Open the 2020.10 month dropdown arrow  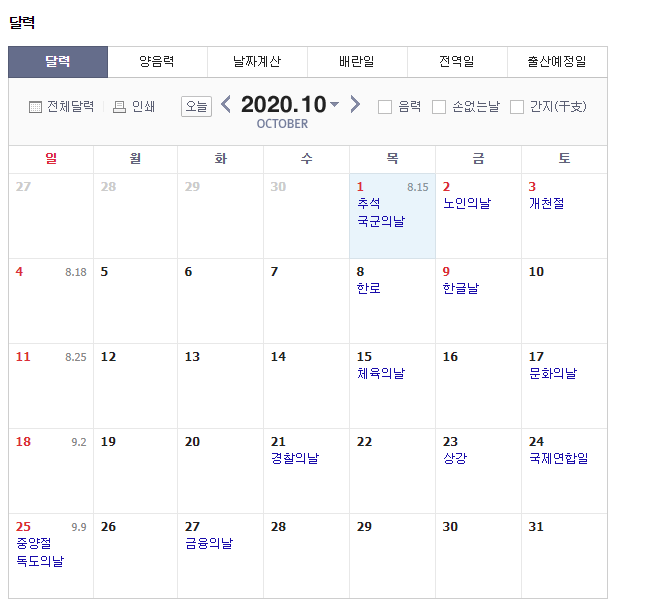[334, 105]
